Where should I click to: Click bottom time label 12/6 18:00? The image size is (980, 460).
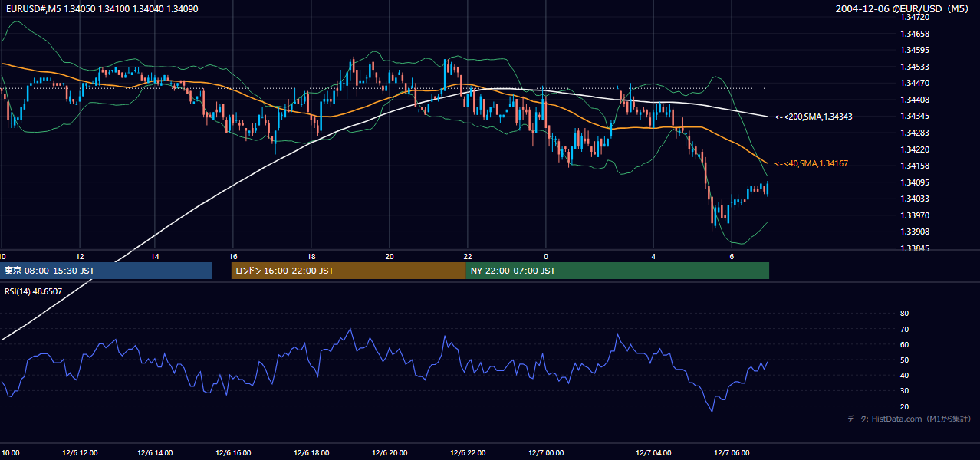pyautogui.click(x=312, y=452)
